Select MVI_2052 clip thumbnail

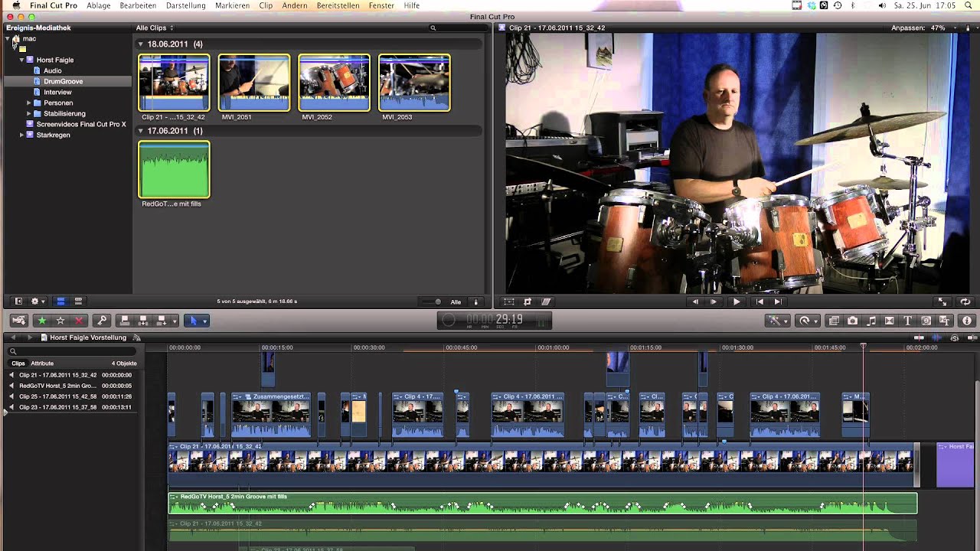pyautogui.click(x=334, y=83)
